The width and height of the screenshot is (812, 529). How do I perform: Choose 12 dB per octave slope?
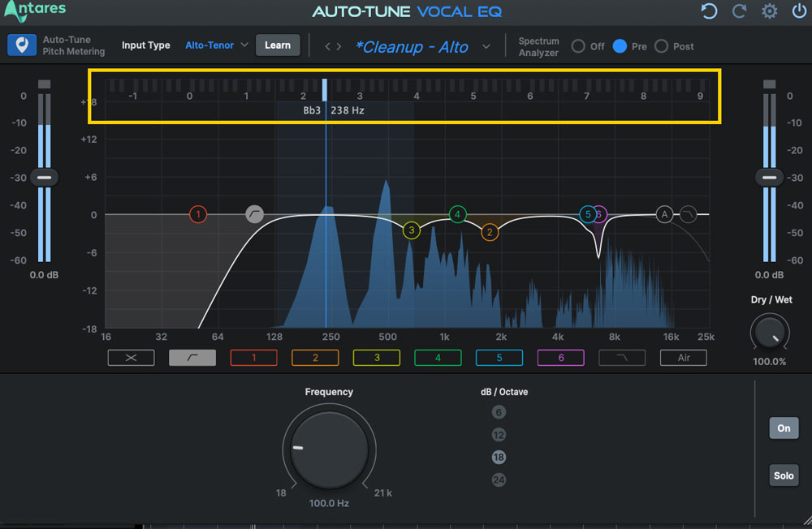[499, 435]
